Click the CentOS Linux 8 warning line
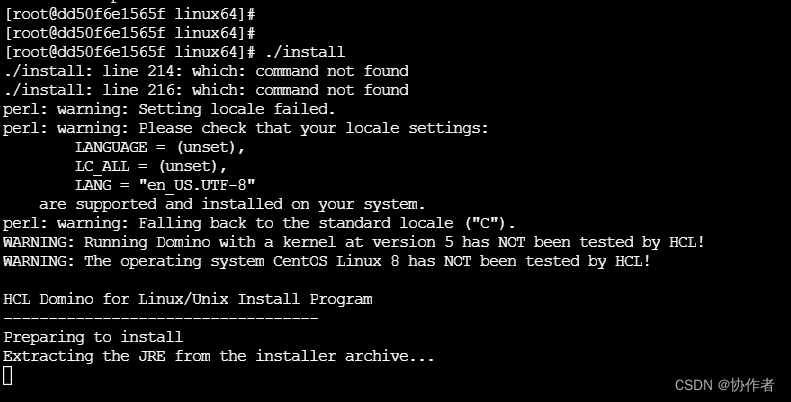791x402 pixels. point(327,261)
